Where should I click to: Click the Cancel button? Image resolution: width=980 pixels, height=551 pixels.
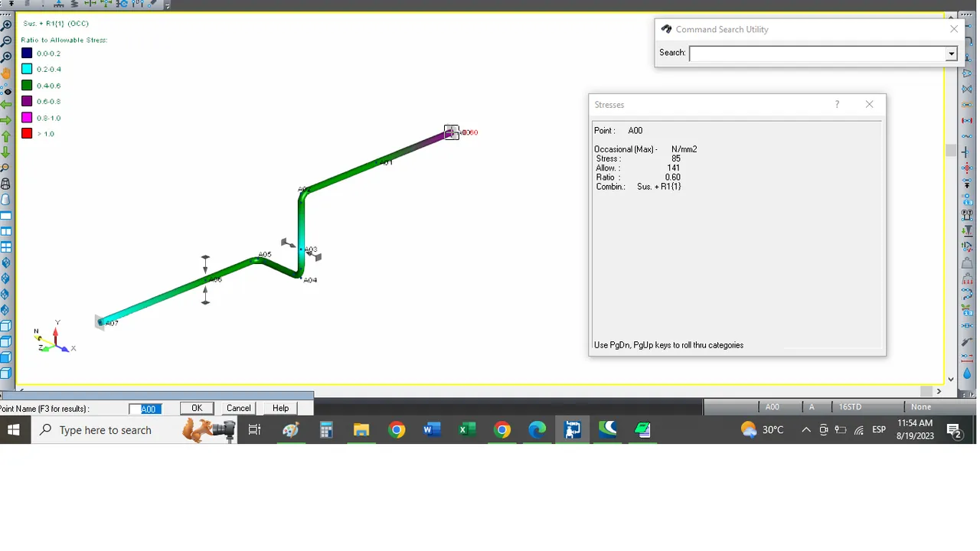(x=239, y=408)
